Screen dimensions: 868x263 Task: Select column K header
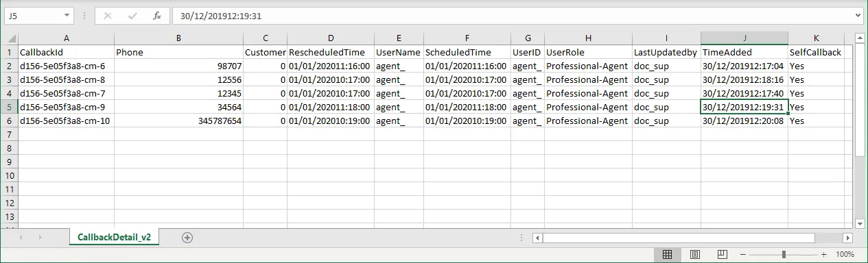[817, 38]
